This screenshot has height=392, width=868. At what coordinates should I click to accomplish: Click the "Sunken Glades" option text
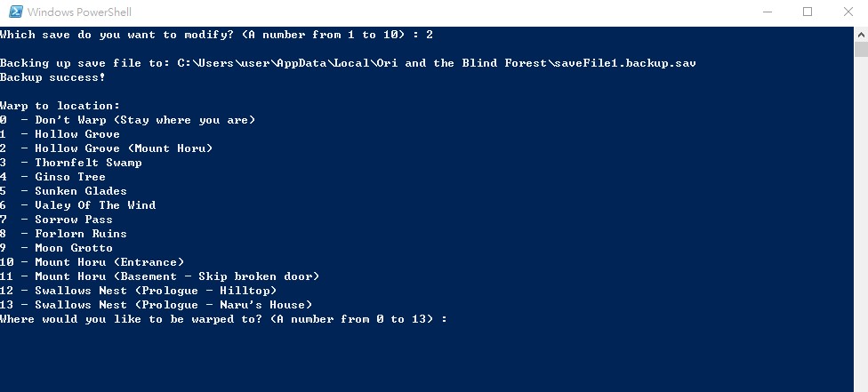(x=81, y=191)
